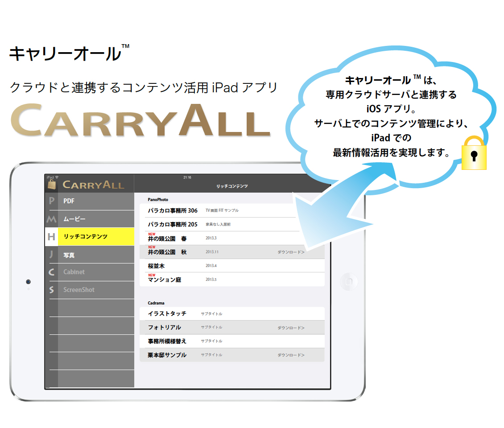Click the 2013.5 date text
504x428 pixels.
coord(211,280)
